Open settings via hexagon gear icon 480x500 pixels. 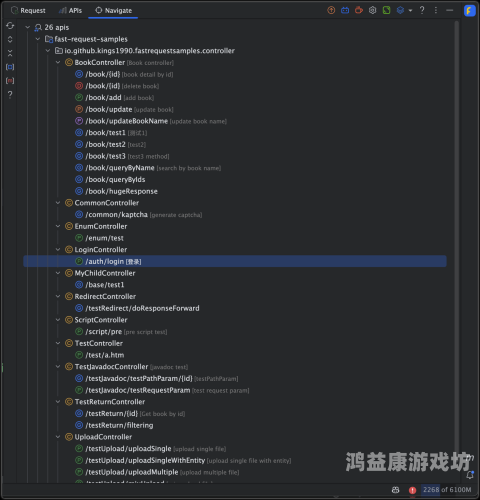(x=372, y=10)
